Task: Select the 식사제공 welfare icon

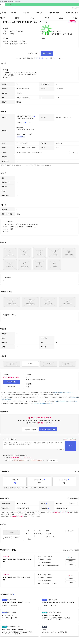Action: pos(54,265)
